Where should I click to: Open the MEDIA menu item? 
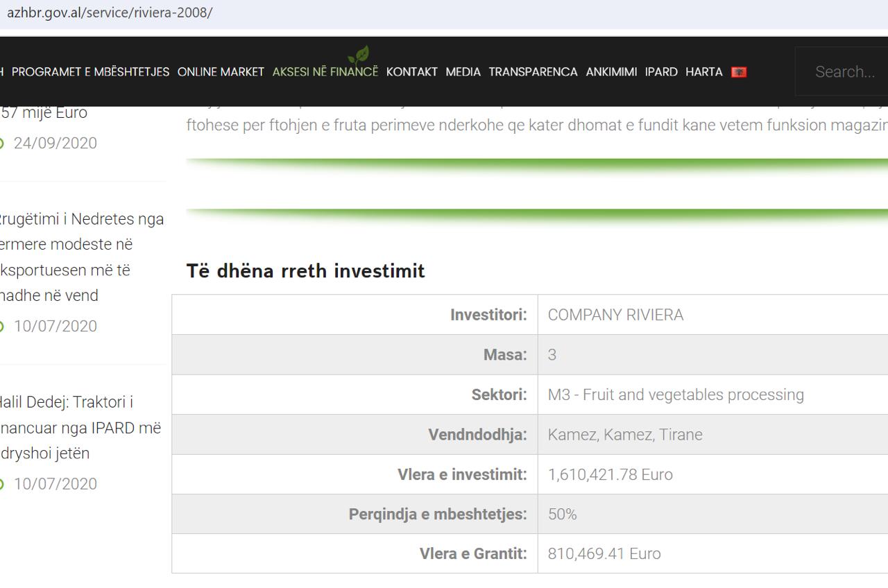(x=463, y=71)
